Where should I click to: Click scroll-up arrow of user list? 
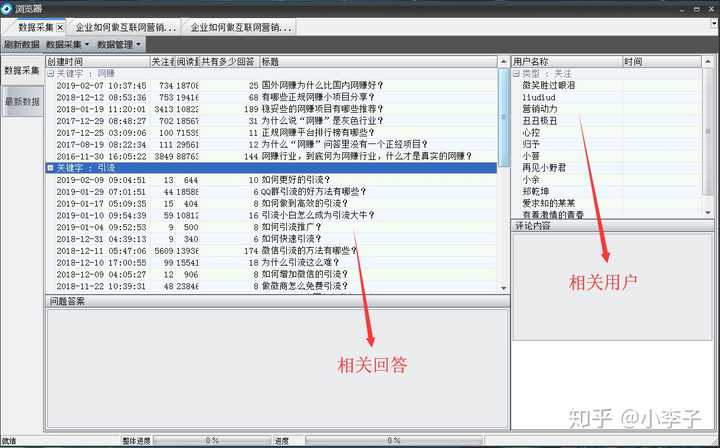click(708, 62)
